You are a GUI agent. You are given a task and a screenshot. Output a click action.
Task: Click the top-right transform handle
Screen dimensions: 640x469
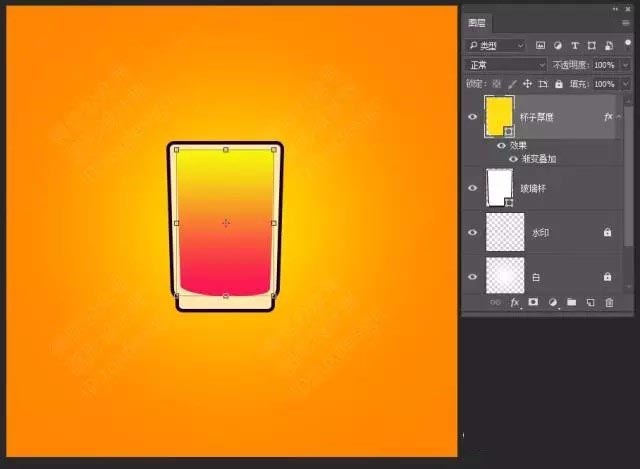pyautogui.click(x=273, y=150)
